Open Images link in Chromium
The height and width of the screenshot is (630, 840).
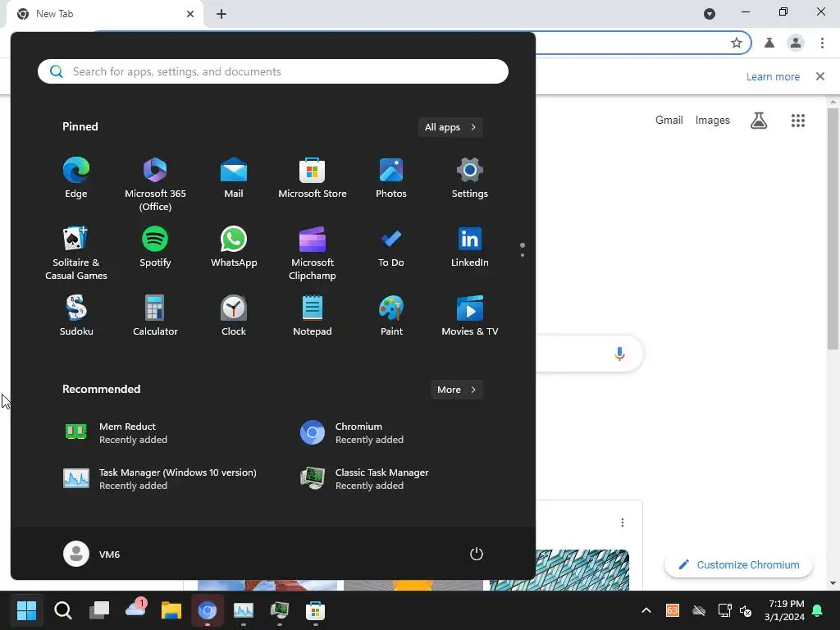coord(713,120)
